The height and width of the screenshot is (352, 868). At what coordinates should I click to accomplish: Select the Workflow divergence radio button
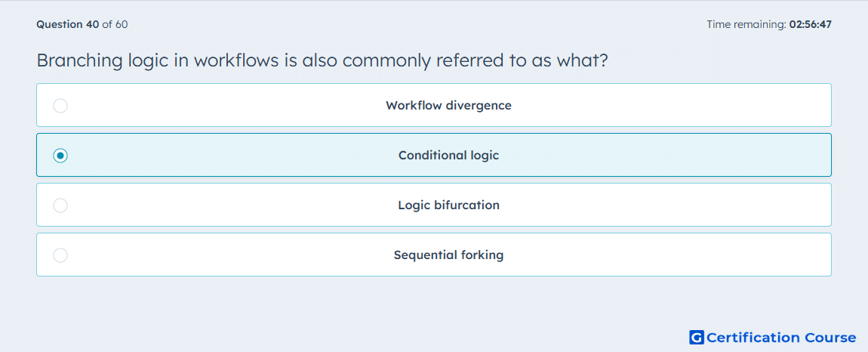click(60, 105)
